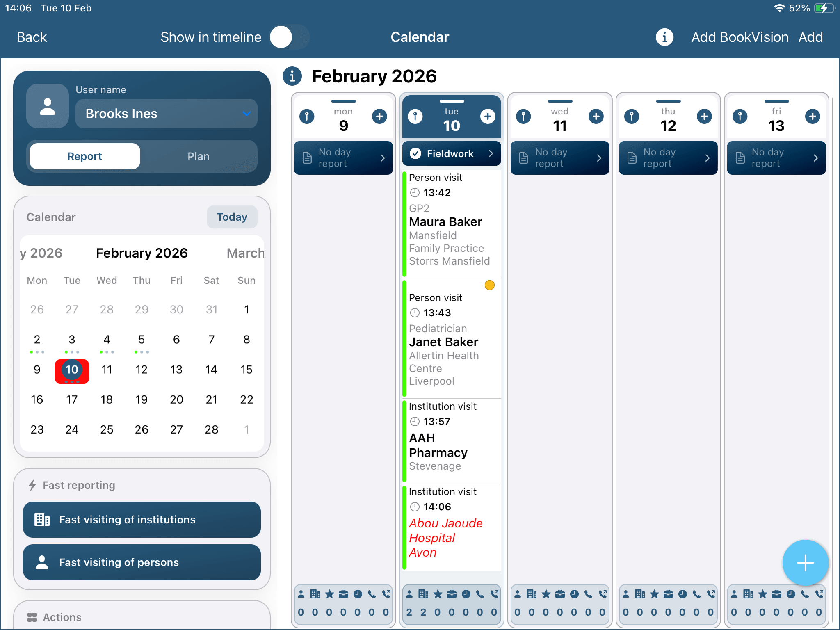Click info icon beside February 2026 heading
Viewport: 840px width, 630px height.
[x=292, y=76]
